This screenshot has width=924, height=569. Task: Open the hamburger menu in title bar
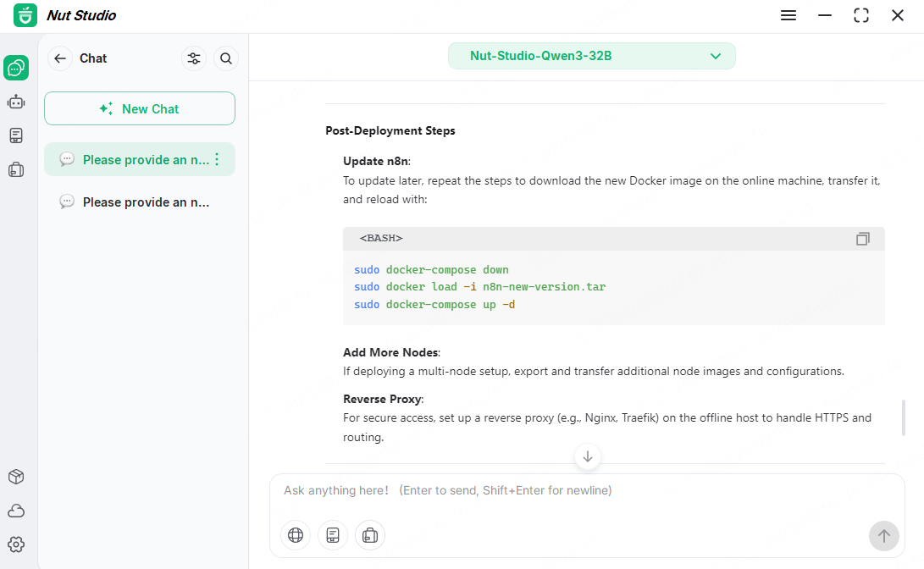tap(788, 15)
